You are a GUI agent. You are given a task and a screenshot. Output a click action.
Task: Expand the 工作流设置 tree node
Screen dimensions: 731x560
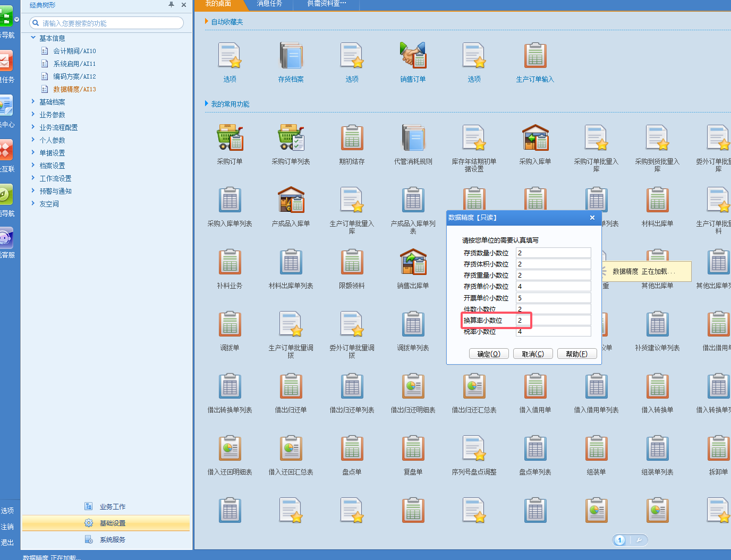pos(33,178)
